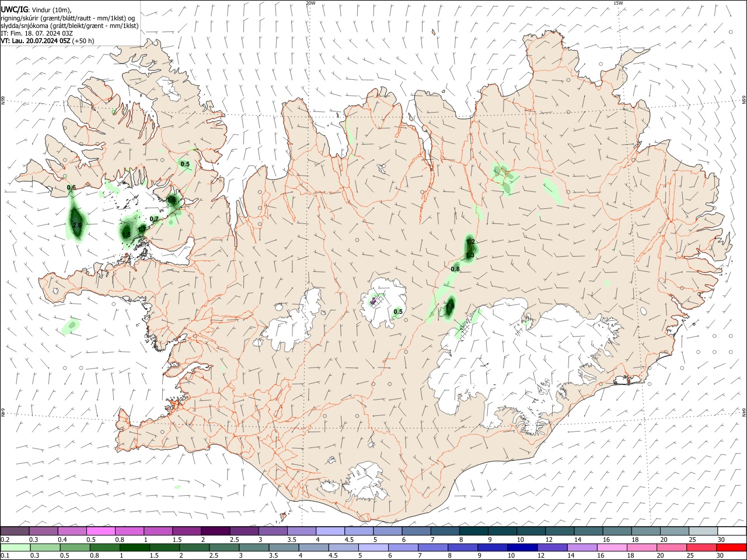Click the 0.1 tick label under rain legend

[x=5, y=555]
